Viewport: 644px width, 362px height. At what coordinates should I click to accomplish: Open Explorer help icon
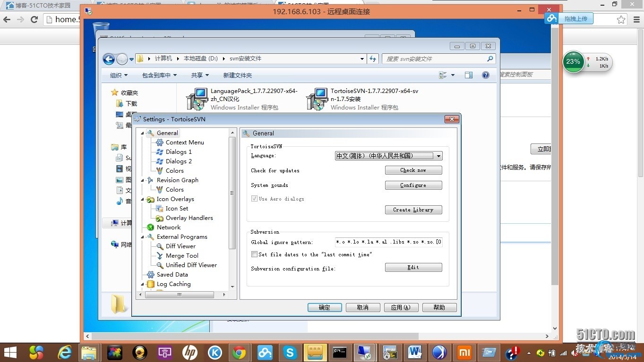485,75
